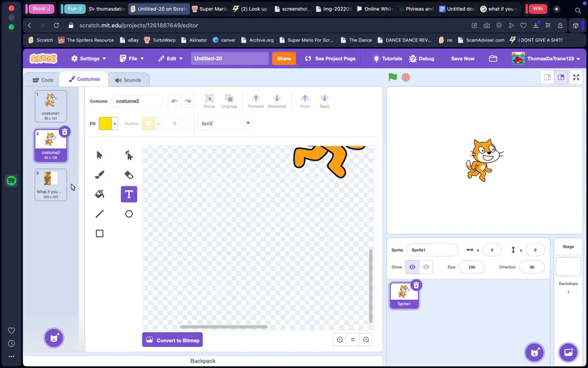The height and width of the screenshot is (368, 588).
Task: Open the Choose a Sprite button
Action: (x=534, y=352)
